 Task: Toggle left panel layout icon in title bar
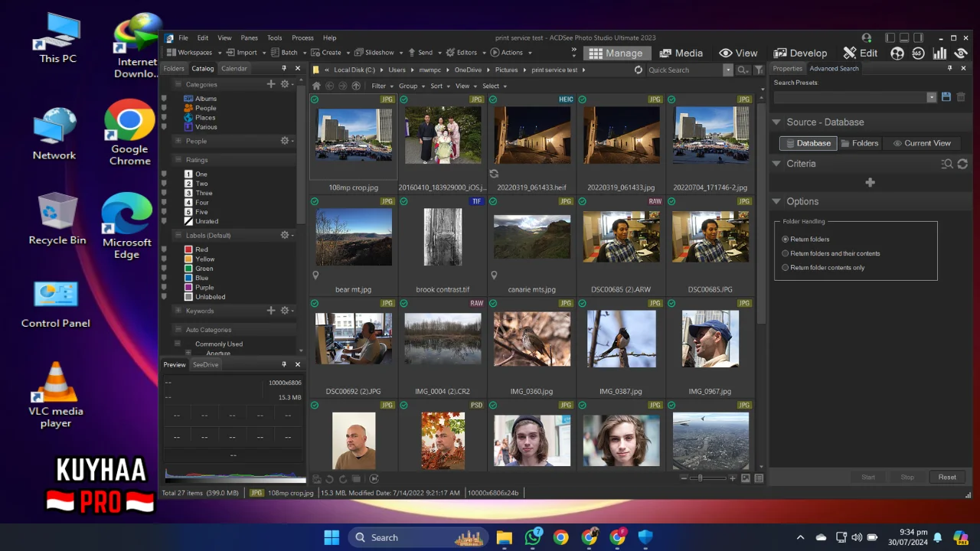coord(890,37)
